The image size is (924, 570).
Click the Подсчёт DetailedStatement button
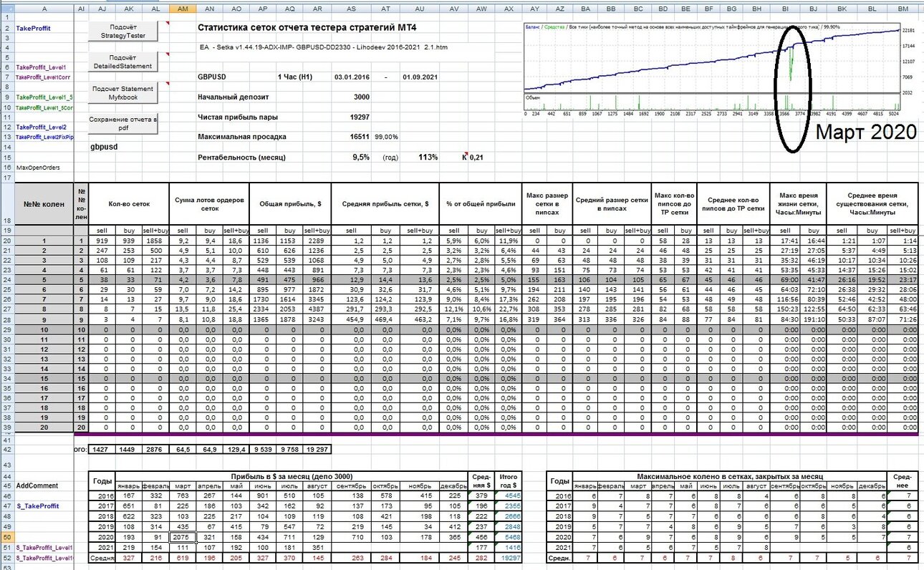122,62
